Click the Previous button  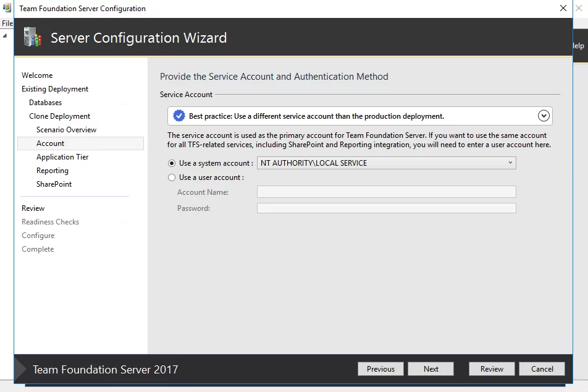click(x=380, y=369)
